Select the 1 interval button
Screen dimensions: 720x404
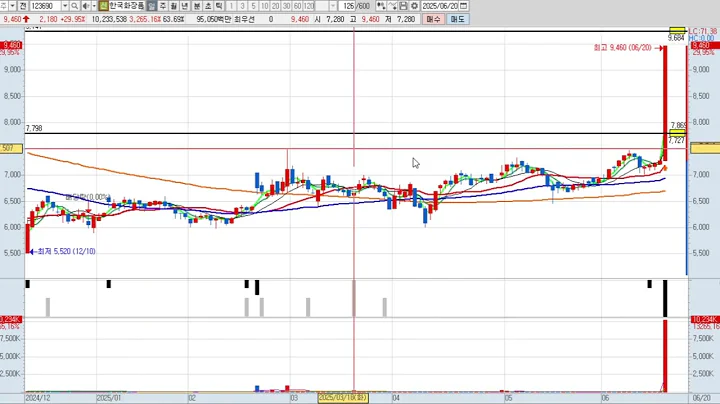(x=231, y=6)
